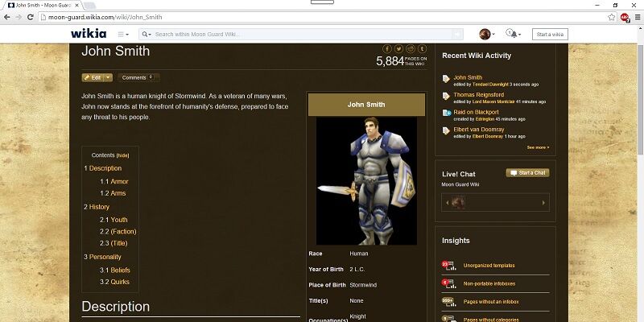The height and width of the screenshot is (322, 644).
Task: Click the browser back arrow
Action: click(7, 17)
